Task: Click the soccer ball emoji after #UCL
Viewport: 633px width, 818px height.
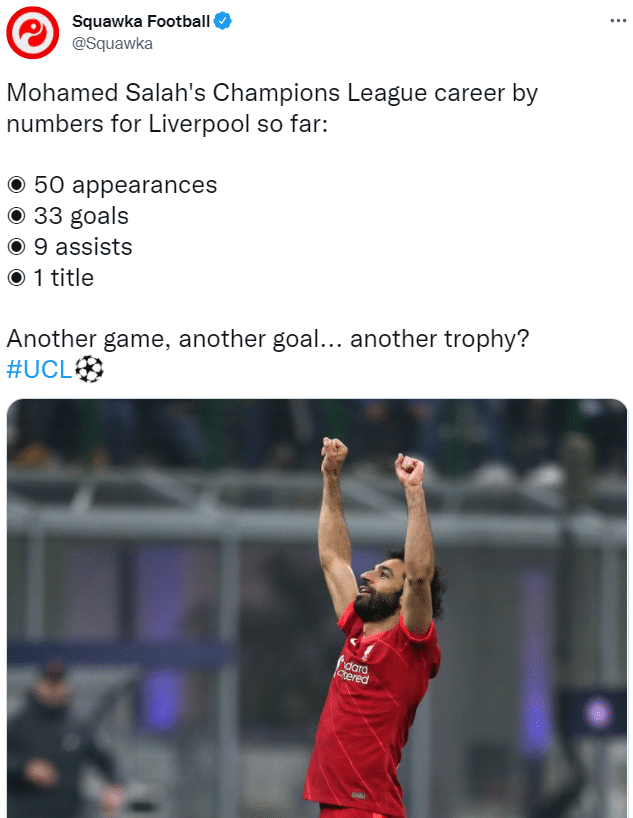Action: point(89,369)
